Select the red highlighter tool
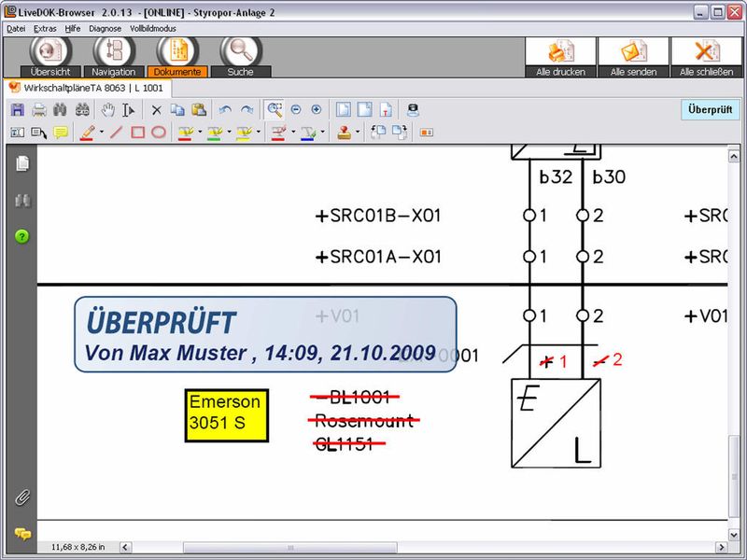Viewport: 747px width, 560px height. (x=186, y=133)
